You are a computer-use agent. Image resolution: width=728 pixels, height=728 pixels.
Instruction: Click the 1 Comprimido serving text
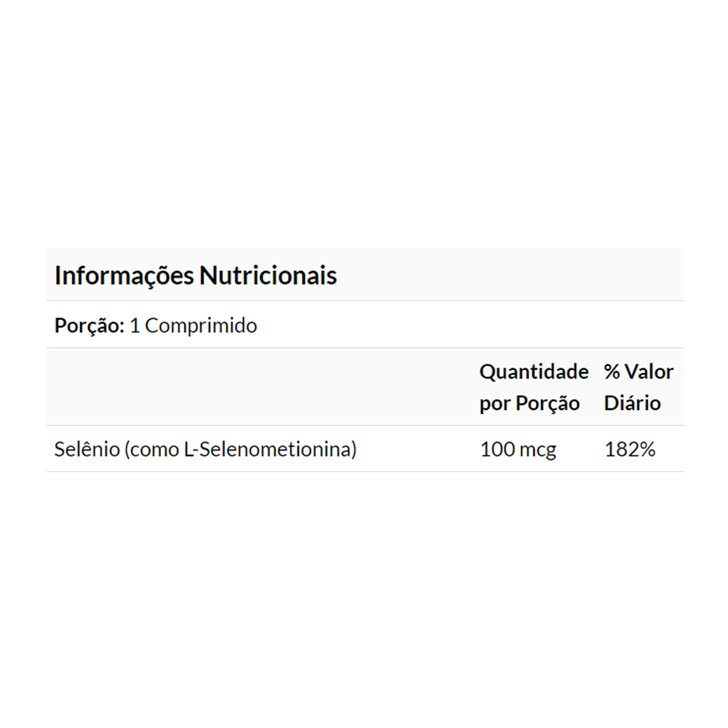pos(193,325)
